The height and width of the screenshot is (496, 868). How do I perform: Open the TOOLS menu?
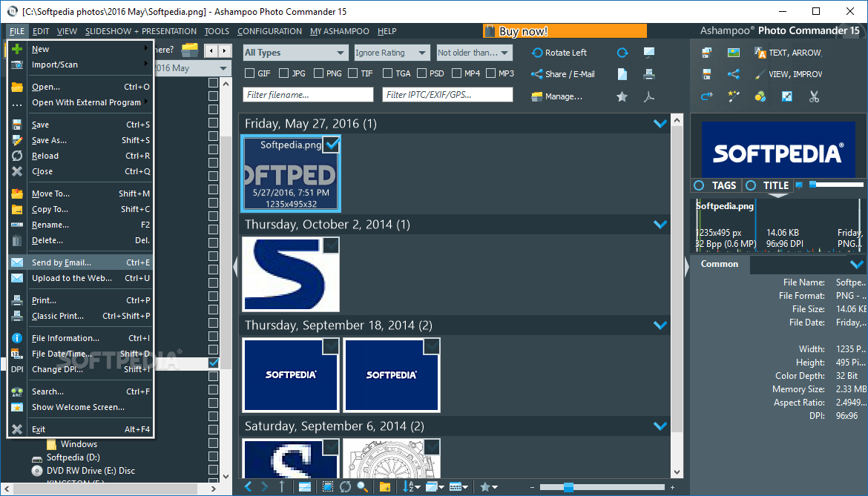(217, 32)
